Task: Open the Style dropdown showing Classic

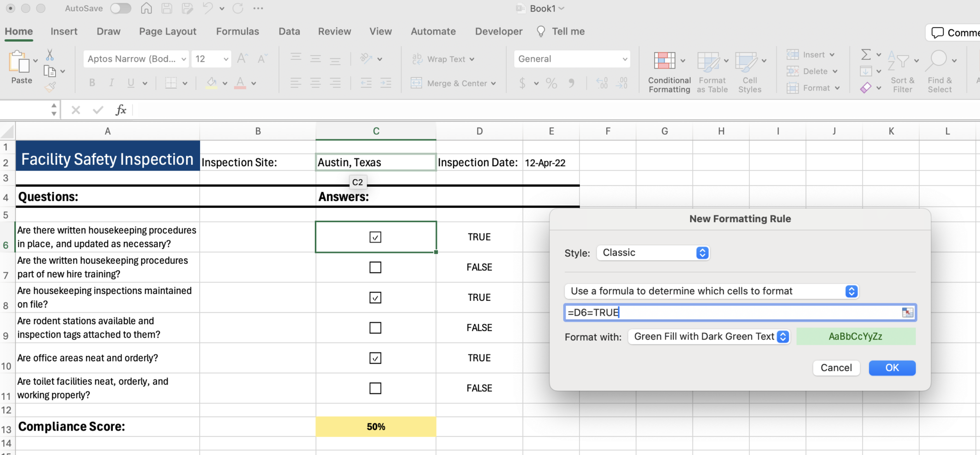Action: pyautogui.click(x=653, y=252)
